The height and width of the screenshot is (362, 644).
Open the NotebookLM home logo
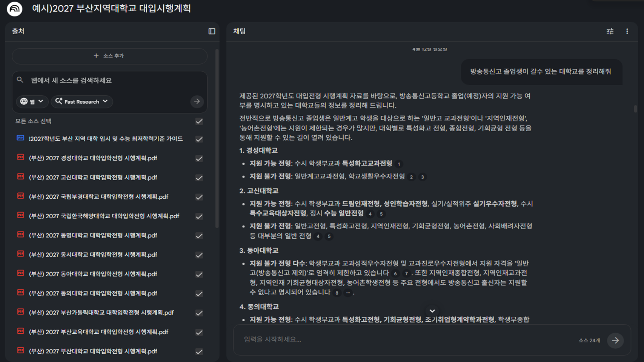(x=15, y=9)
